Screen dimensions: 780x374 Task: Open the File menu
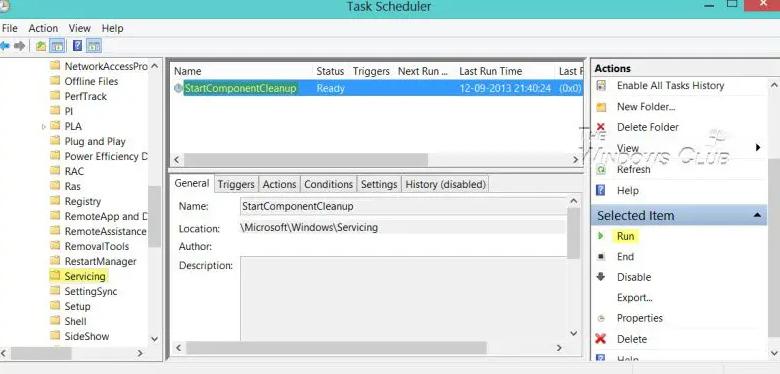coord(9,28)
